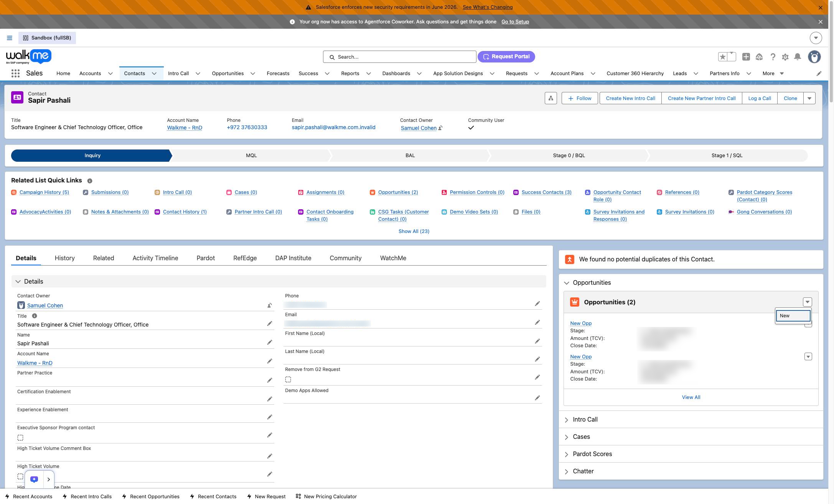Click Show All (23) quick links
The width and height of the screenshot is (834, 504).
click(x=414, y=231)
